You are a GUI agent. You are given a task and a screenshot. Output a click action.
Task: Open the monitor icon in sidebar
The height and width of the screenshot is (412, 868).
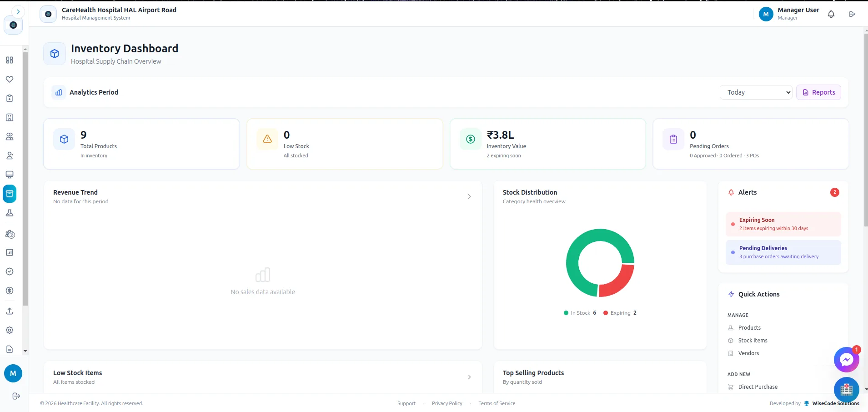[10, 175]
